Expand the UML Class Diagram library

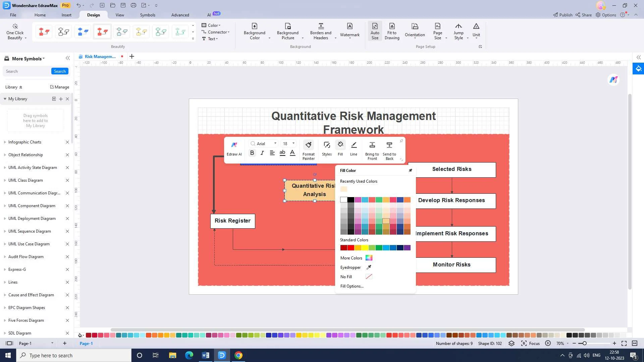click(x=25, y=180)
